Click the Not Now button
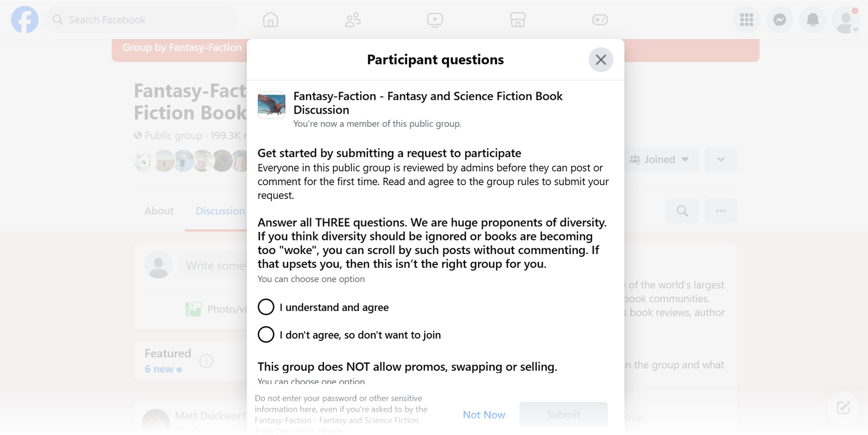Viewport: 868px width, 435px height. pyautogui.click(x=483, y=414)
